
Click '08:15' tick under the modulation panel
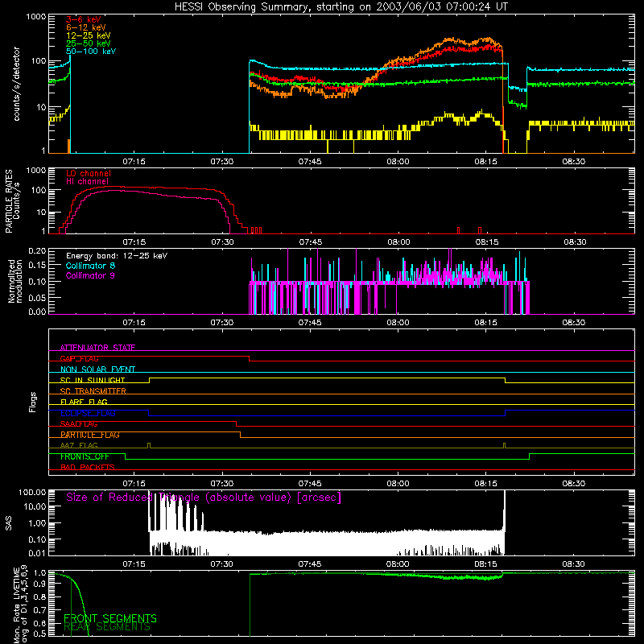click(x=486, y=323)
